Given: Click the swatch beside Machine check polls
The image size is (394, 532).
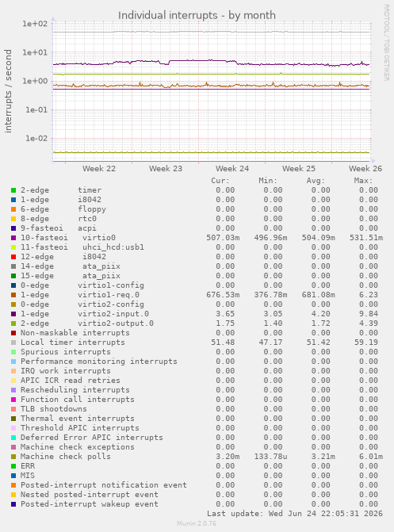Looking at the screenshot, I should tap(13, 457).
